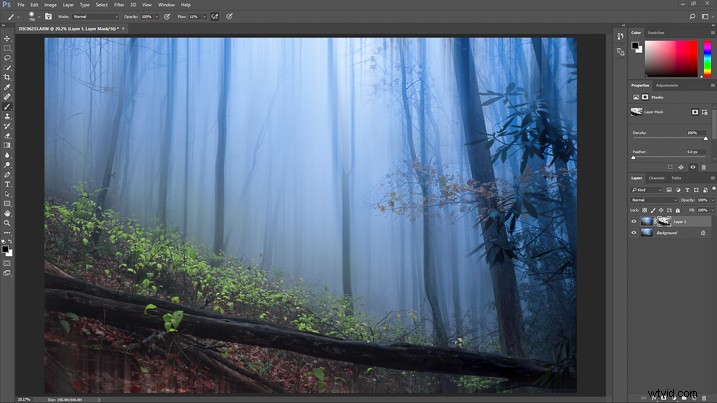Open the Flow dropdown arrow
This screenshot has width=717, height=403.
tap(204, 16)
